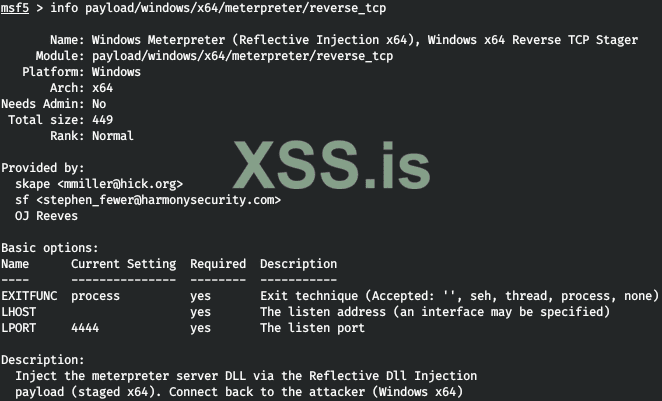This screenshot has width=662, height=401.
Task: Click the Arch value x64
Action: [x=102, y=88]
